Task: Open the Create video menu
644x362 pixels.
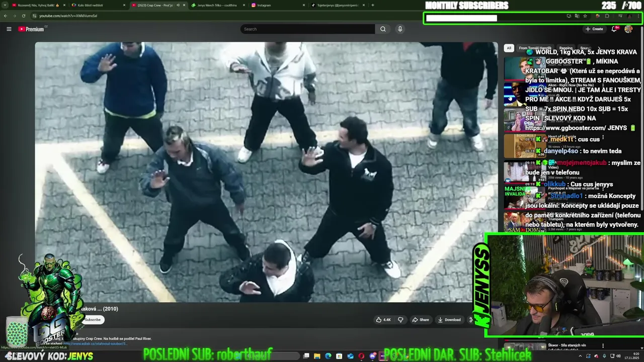Action: 594,29
